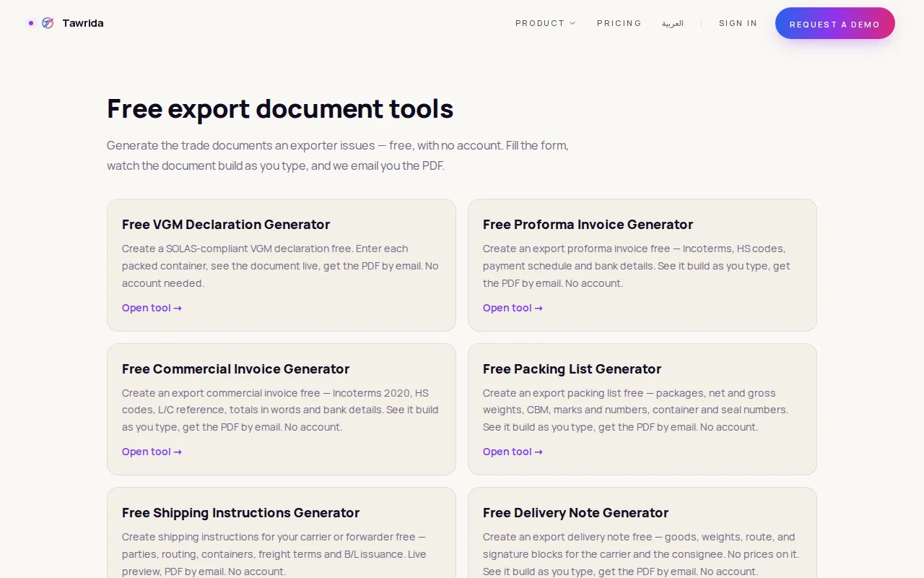Click the shipping instructions carrier description
Viewport: 924px width, 578px height.
(x=274, y=554)
